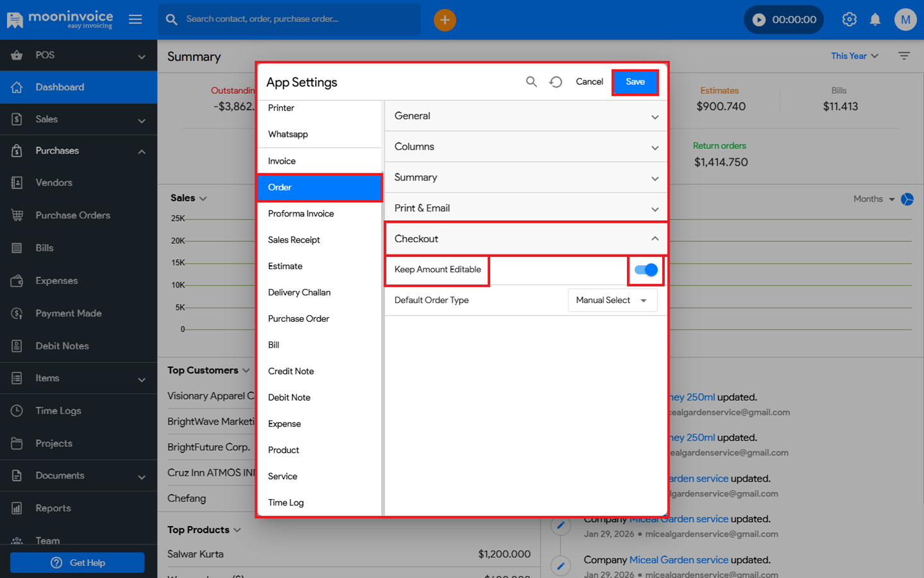Open Default Order Type Manual Select dropdown
Viewport: 924px width, 578px height.
[612, 301]
